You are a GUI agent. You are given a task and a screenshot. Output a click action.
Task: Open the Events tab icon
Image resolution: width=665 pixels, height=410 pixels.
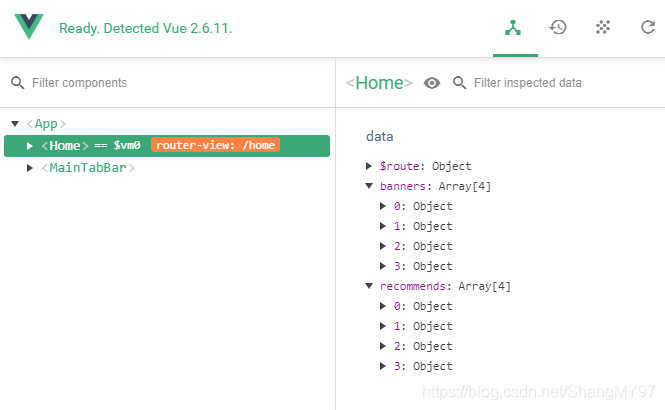coord(603,28)
